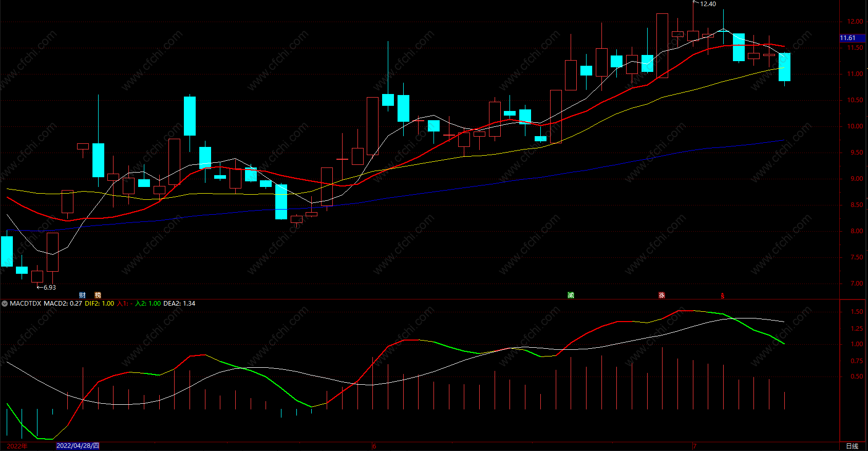Click the 0.50 MACD axis label
Screen dimensions: 868x451
click(857, 377)
